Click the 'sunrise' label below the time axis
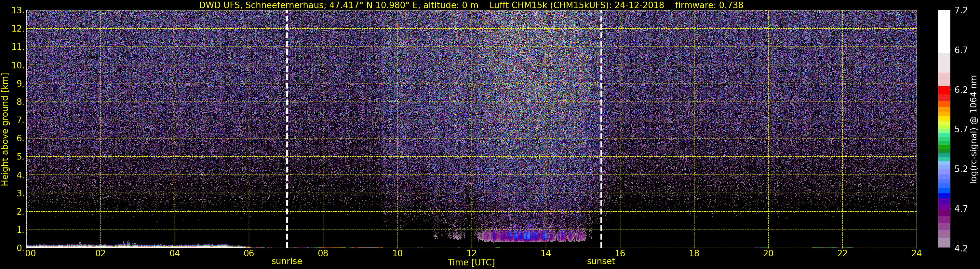The height and width of the screenshot is (269, 980). [x=287, y=262]
